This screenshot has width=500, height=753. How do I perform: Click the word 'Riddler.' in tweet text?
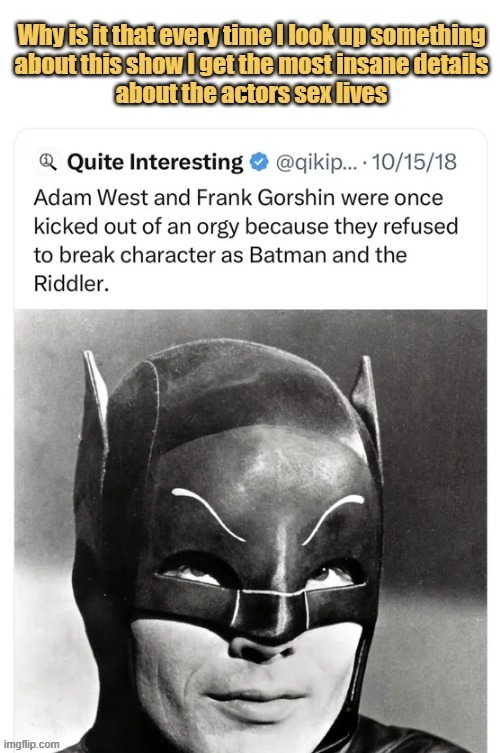pos(71,284)
